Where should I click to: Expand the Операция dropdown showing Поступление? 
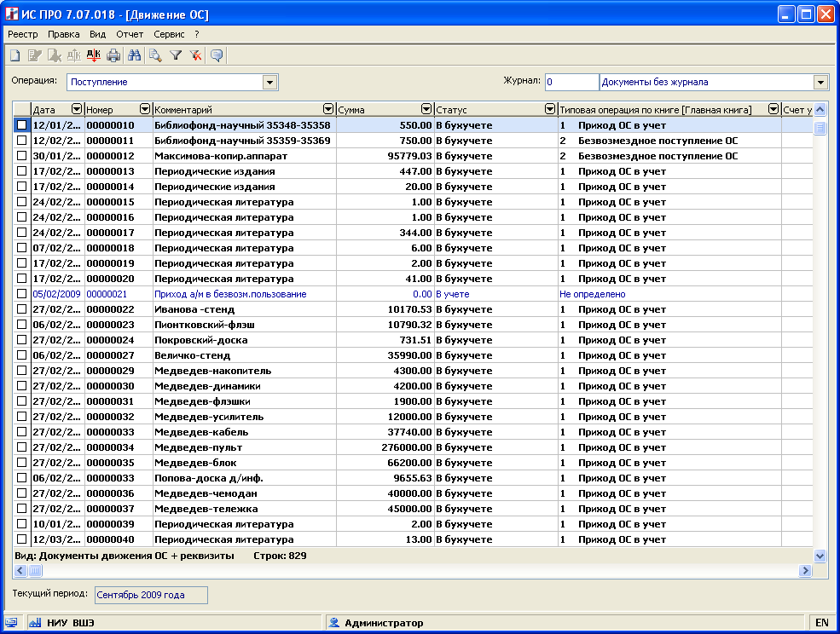(x=270, y=83)
